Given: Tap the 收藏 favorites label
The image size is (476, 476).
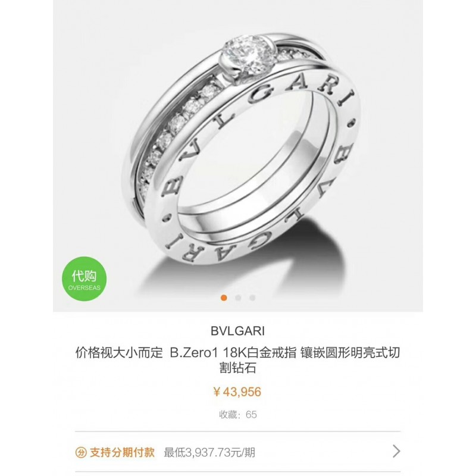Looking at the screenshot, I should coord(227,415).
